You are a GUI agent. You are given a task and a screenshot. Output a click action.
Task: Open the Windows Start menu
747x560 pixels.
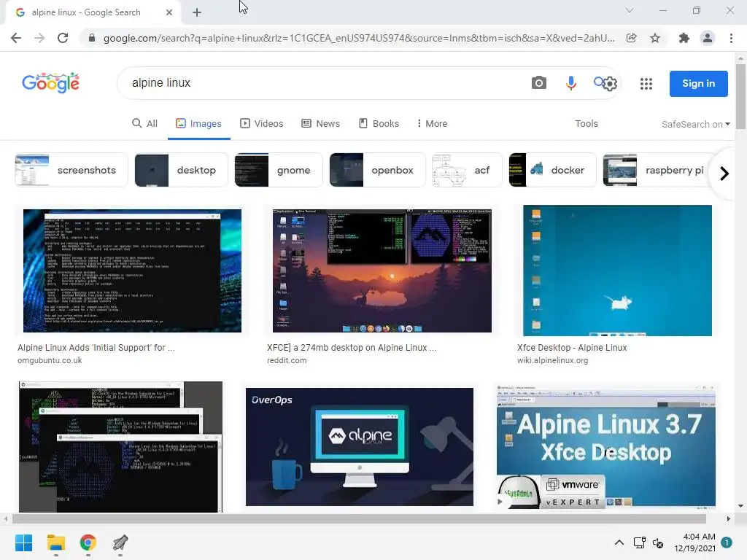pyautogui.click(x=24, y=542)
